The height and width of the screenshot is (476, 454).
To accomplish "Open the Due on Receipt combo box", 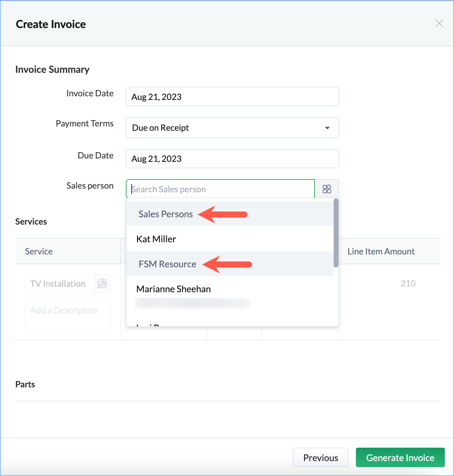I will pyautogui.click(x=225, y=128).
